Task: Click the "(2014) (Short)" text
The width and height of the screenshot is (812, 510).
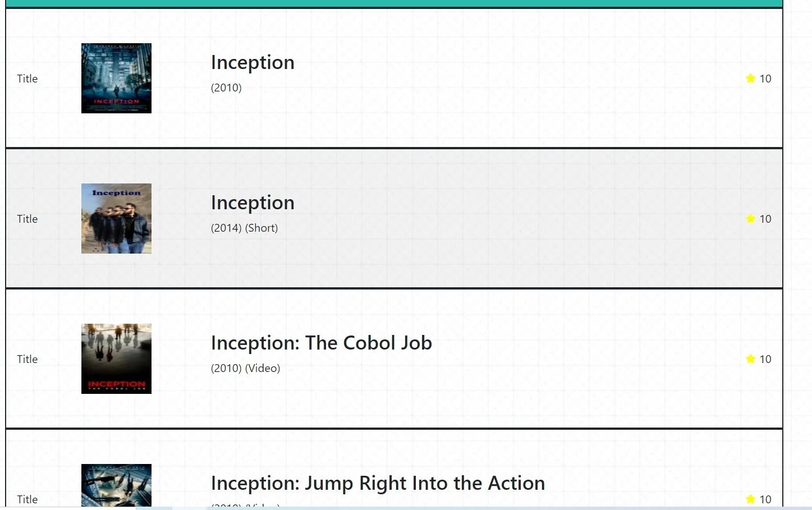Action: tap(244, 228)
